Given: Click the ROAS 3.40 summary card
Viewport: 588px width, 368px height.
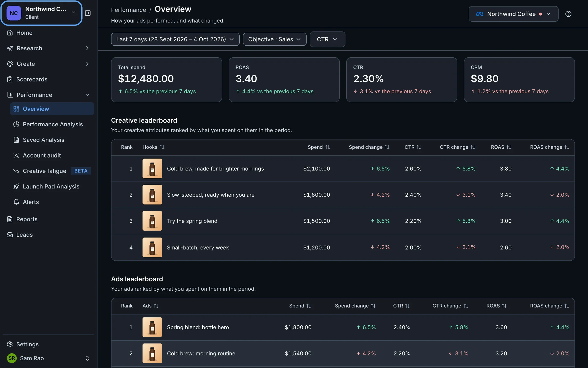Looking at the screenshot, I should click(x=284, y=80).
